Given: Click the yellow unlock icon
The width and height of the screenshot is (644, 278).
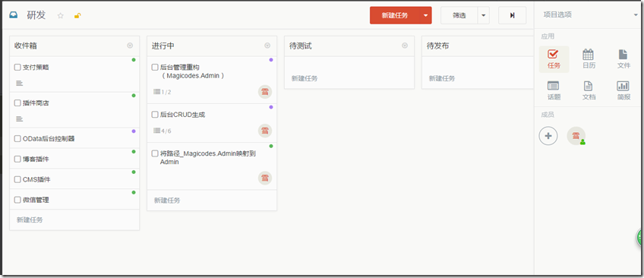Looking at the screenshot, I should pos(77,16).
